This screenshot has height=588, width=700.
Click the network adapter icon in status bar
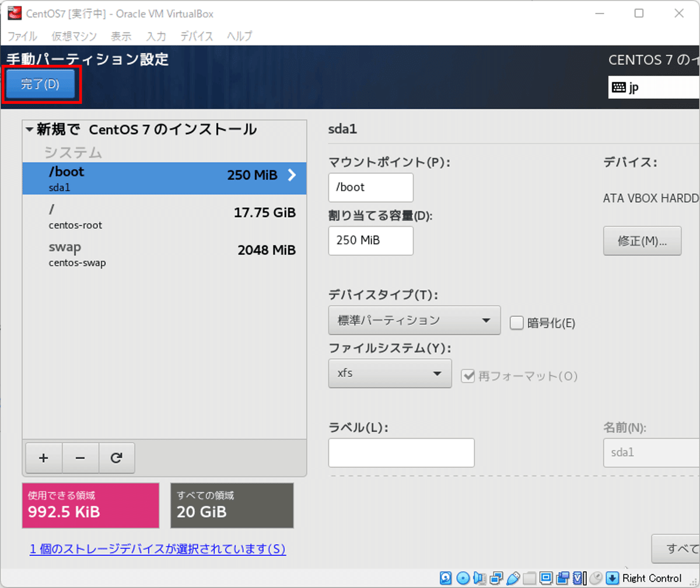tap(496, 578)
